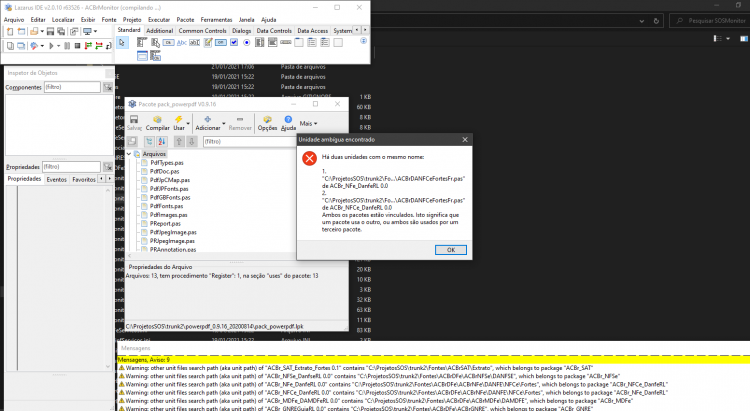Click the View Units icon
Viewport: 750px width, 411px height.
(x=10, y=46)
